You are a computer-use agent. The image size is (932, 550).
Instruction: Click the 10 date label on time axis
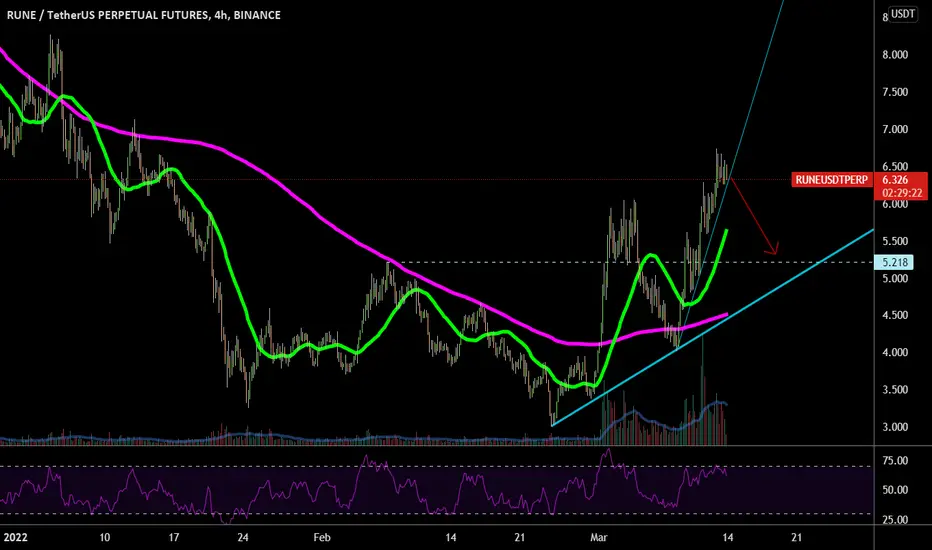tap(105, 538)
